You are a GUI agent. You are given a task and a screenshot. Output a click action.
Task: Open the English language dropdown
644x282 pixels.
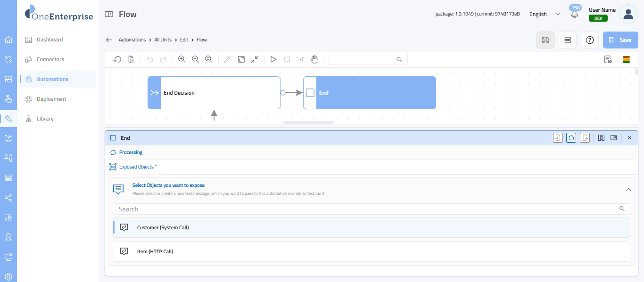pyautogui.click(x=545, y=14)
